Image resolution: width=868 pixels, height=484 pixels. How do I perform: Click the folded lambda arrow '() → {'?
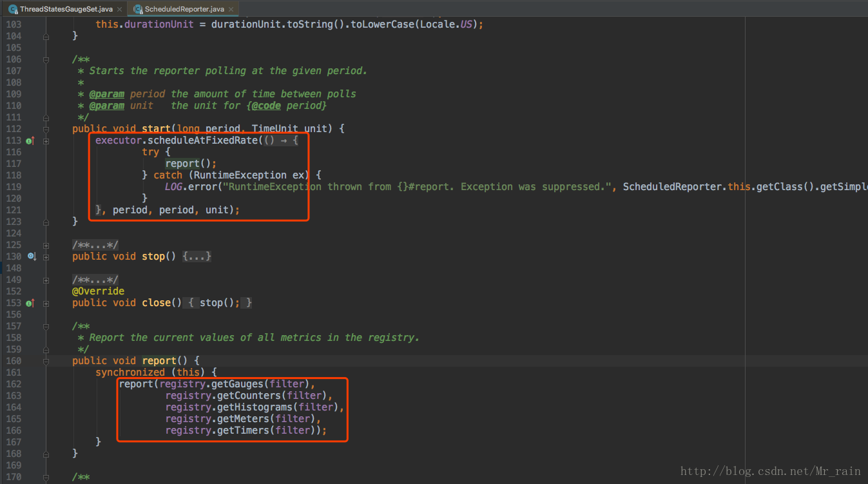point(281,140)
